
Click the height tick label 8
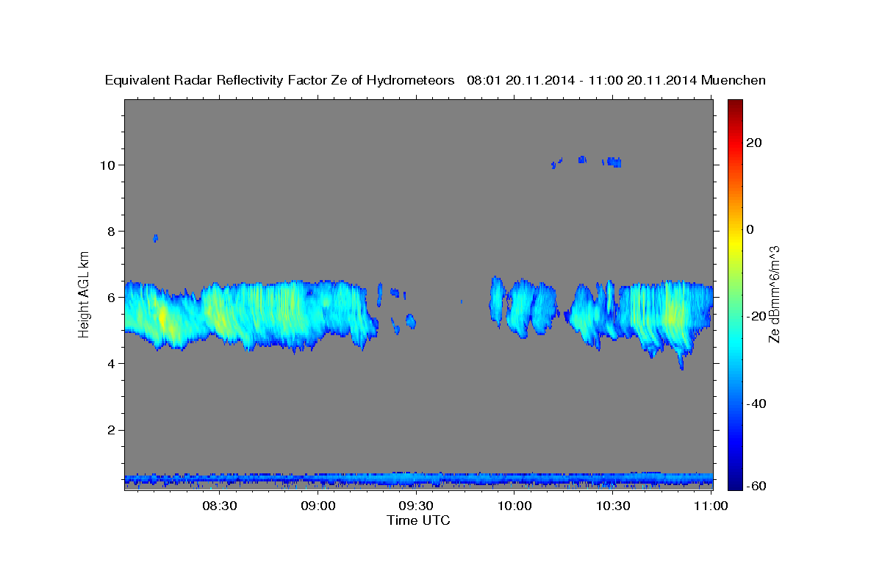(x=113, y=231)
